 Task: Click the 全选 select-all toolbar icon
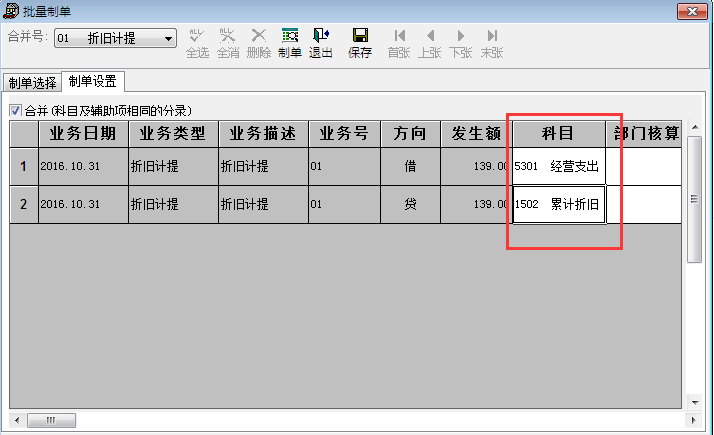tap(197, 42)
